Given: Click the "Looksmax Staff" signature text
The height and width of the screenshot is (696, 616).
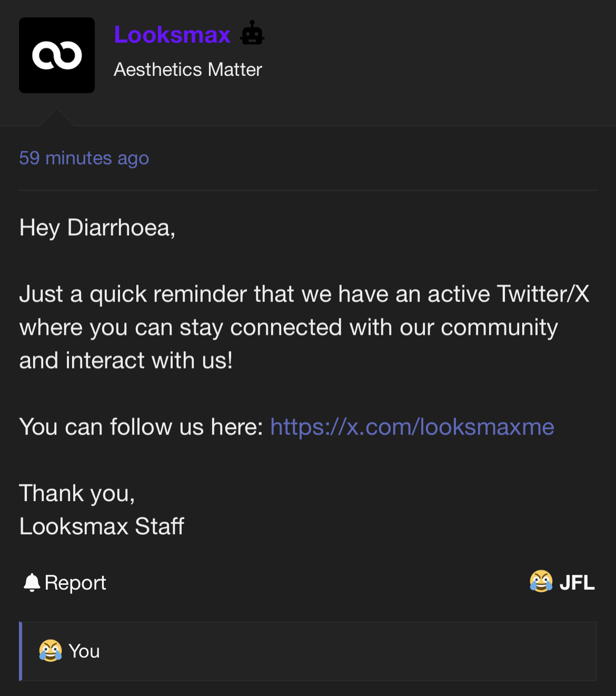Looking at the screenshot, I should [x=102, y=526].
